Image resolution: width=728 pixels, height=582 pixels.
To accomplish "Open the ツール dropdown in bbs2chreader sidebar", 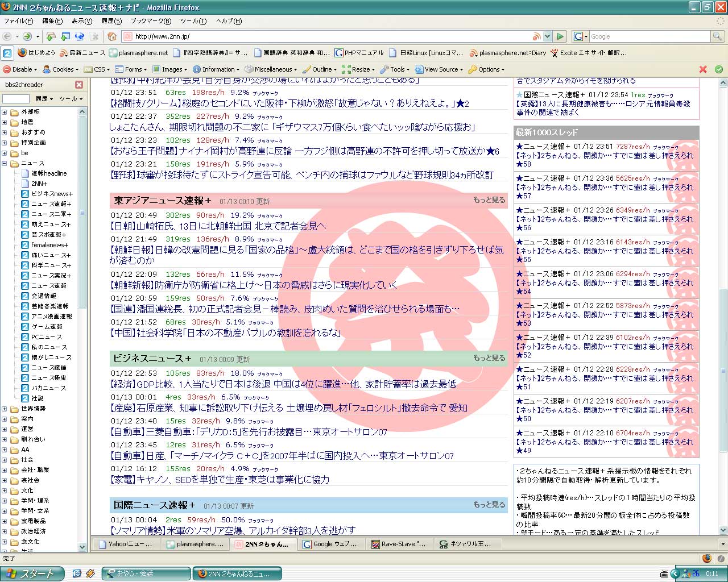I will (x=71, y=99).
